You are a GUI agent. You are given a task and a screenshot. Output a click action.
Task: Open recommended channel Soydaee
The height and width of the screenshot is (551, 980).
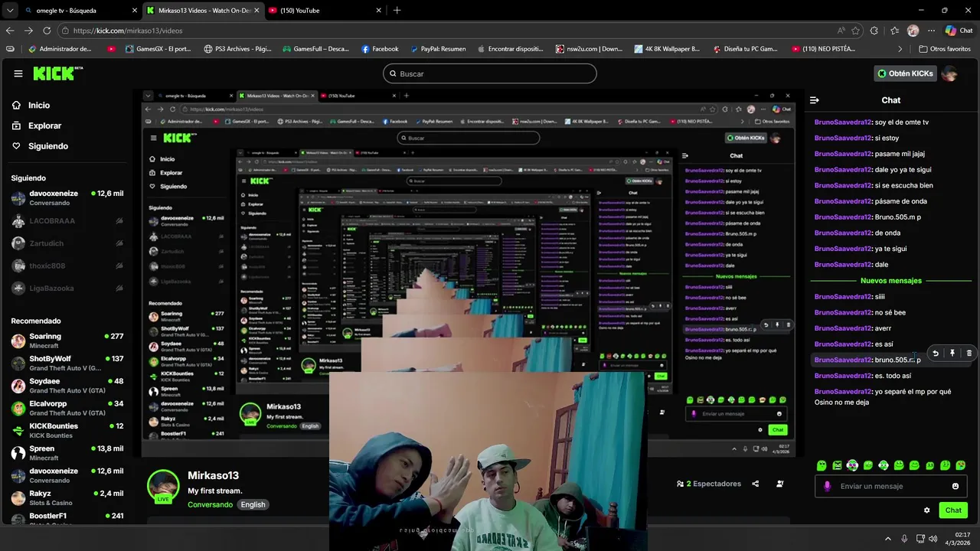67,386
